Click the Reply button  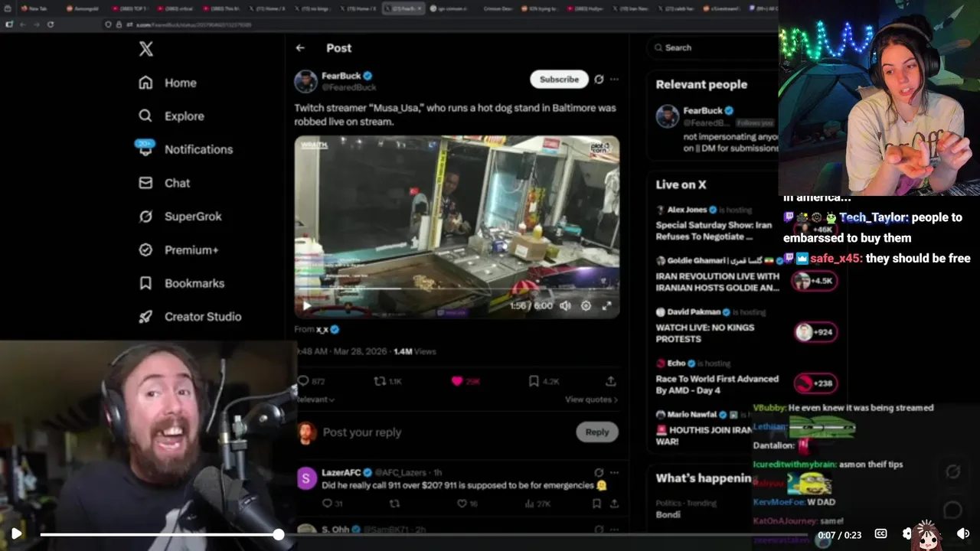596,432
